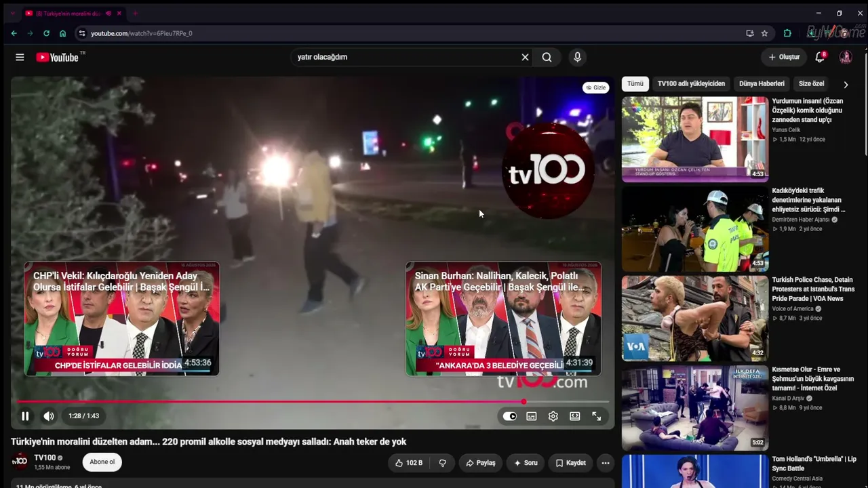
Task: Pause the video with the pause button
Action: tap(25, 416)
